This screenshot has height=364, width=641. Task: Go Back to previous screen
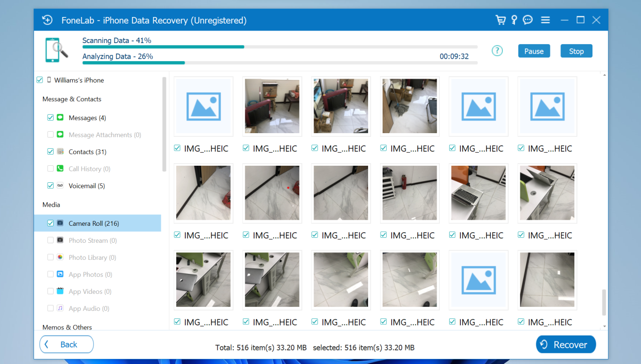pyautogui.click(x=67, y=344)
